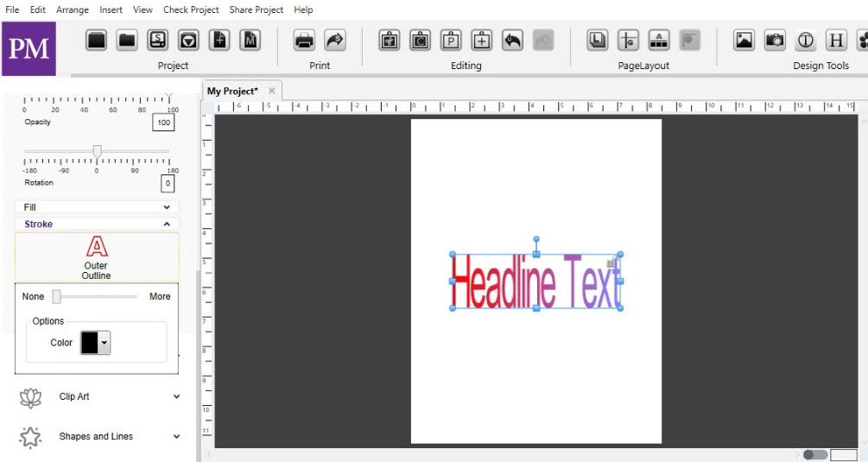Open project using the folder icon
The height and width of the screenshot is (462, 868).
tap(127, 41)
